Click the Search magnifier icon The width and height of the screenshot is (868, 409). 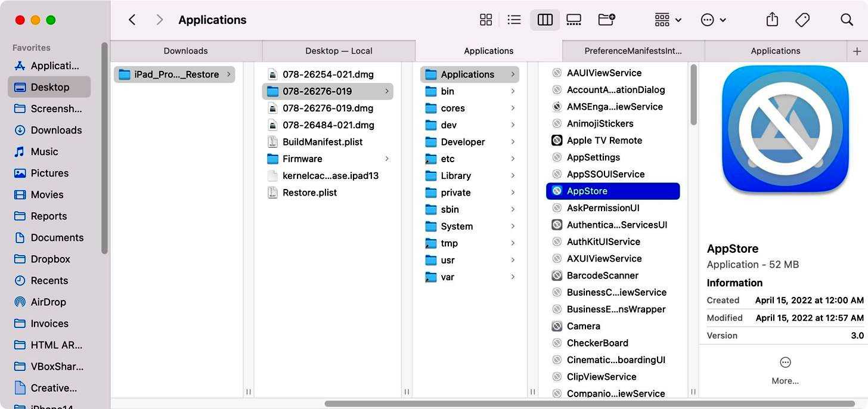(847, 20)
